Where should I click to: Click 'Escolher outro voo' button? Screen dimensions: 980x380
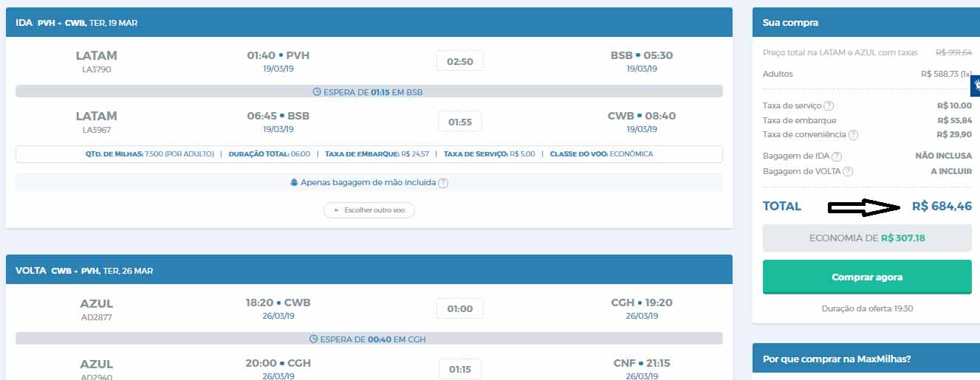pyautogui.click(x=369, y=210)
